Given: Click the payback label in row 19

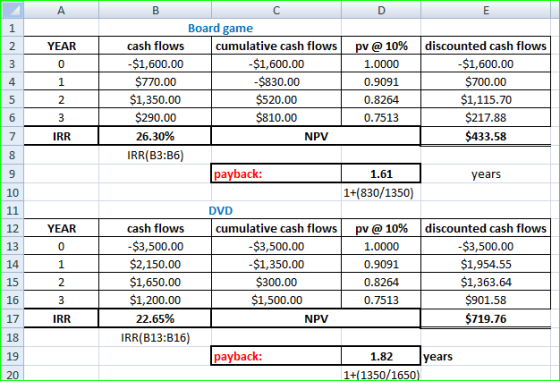Looking at the screenshot, I should (x=276, y=356).
